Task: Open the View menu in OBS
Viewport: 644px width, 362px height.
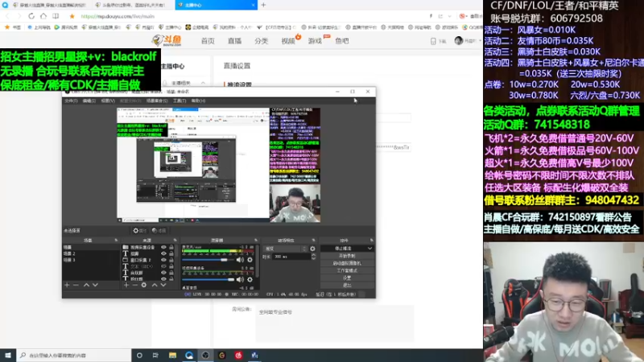Action: click(x=108, y=101)
